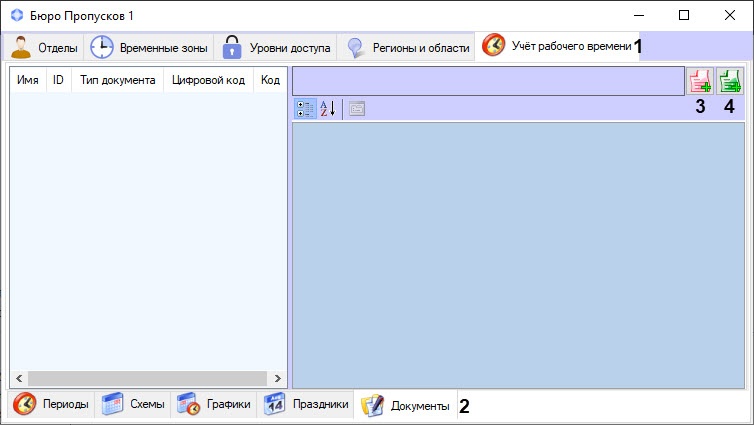Screen dimensions: 754x425
Task: Open the Праздники bottom tab
Action: point(306,404)
